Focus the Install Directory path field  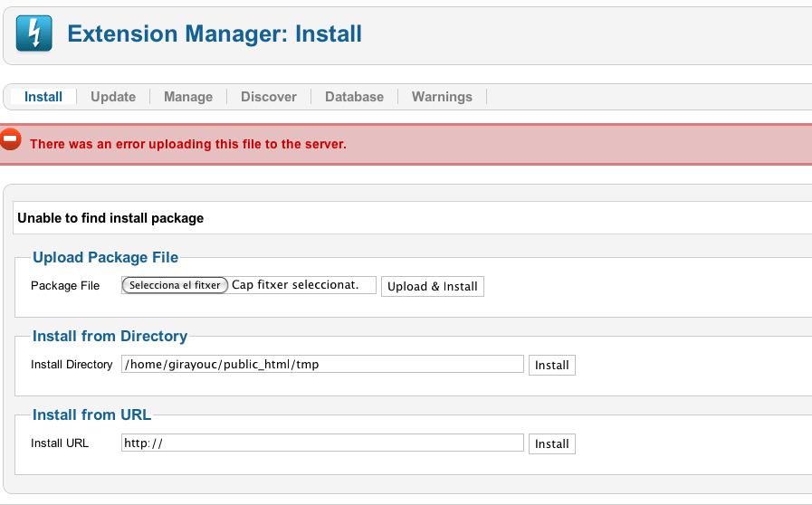pyautogui.click(x=322, y=364)
